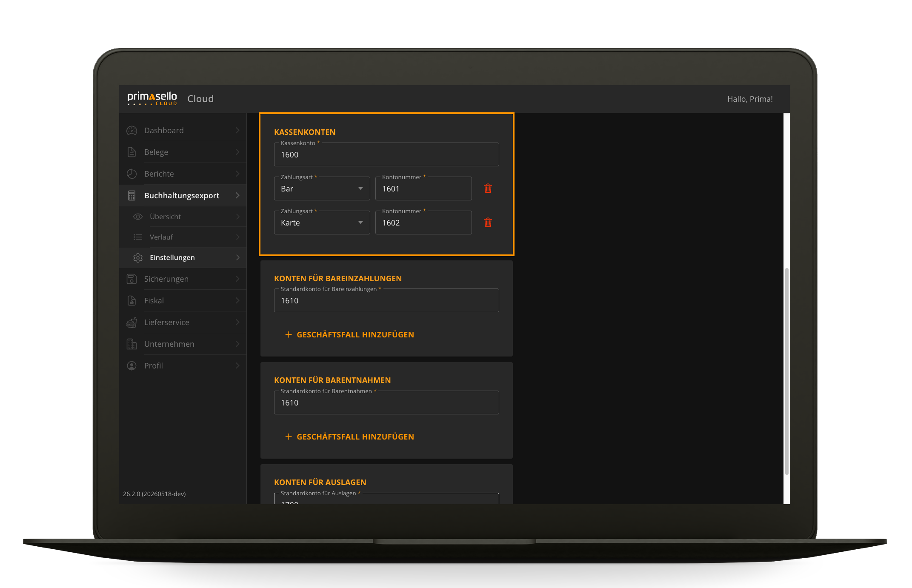The width and height of the screenshot is (912, 588).
Task: Click Standardkonto für Auslagen field
Action: click(386, 499)
